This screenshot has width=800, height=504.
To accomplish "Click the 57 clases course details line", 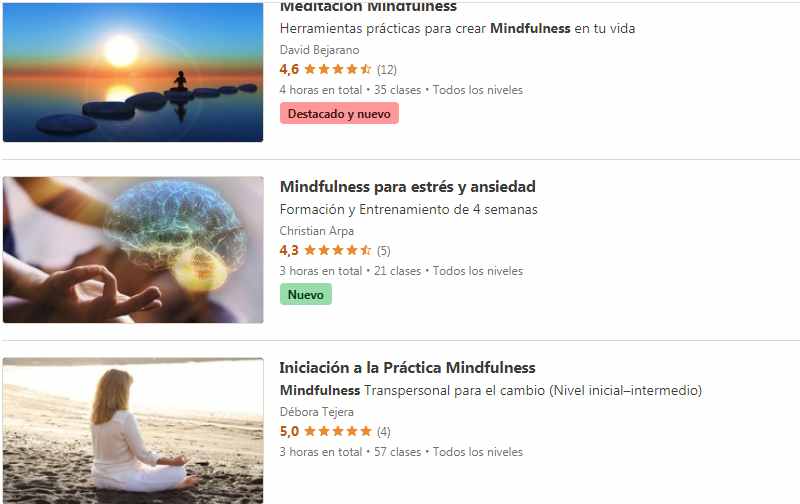I will click(x=401, y=452).
